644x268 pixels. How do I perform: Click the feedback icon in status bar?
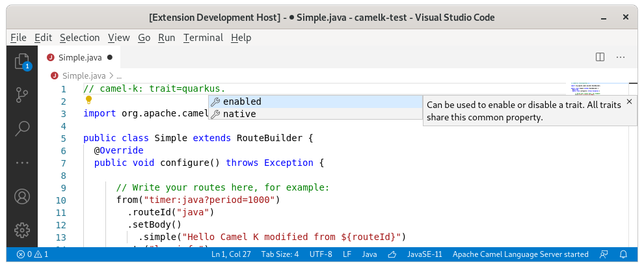(604, 254)
